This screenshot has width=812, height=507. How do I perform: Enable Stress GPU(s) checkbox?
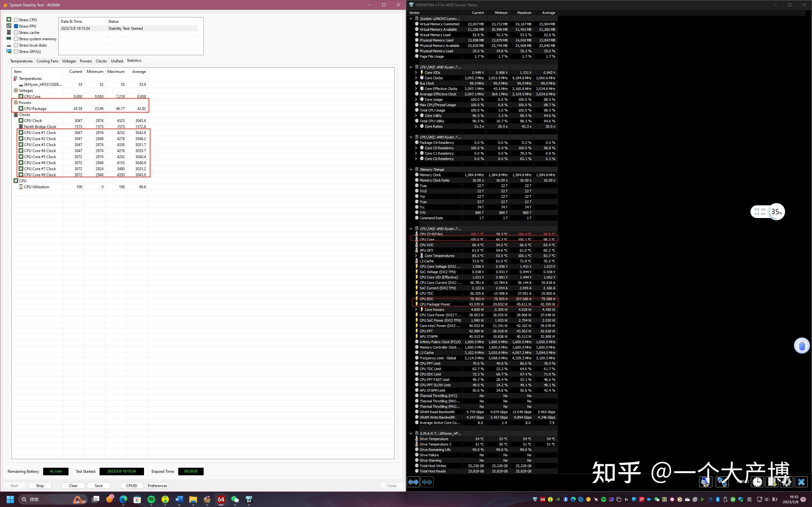(16, 52)
